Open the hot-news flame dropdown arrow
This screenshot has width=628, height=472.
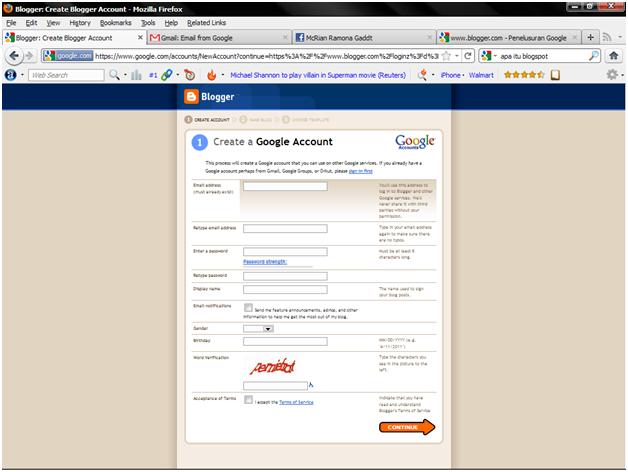click(x=223, y=75)
